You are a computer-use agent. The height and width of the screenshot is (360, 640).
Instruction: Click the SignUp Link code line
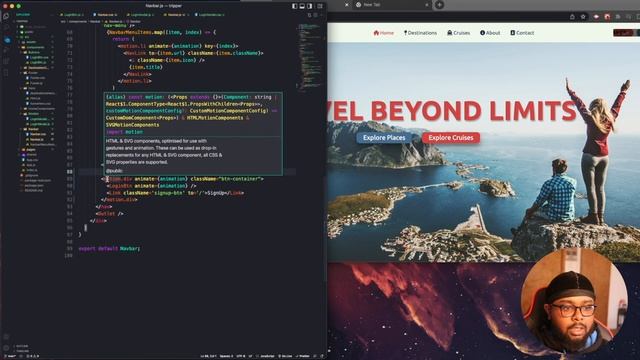click(176, 193)
